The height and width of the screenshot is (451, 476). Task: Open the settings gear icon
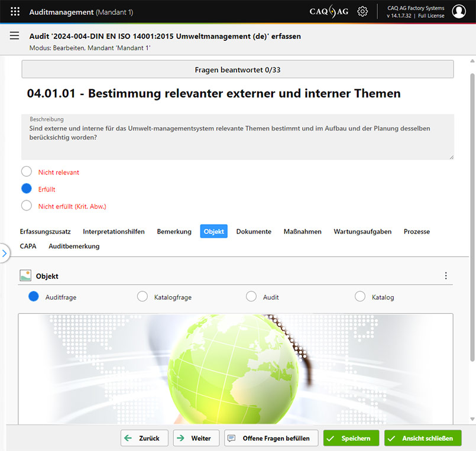coord(362,11)
